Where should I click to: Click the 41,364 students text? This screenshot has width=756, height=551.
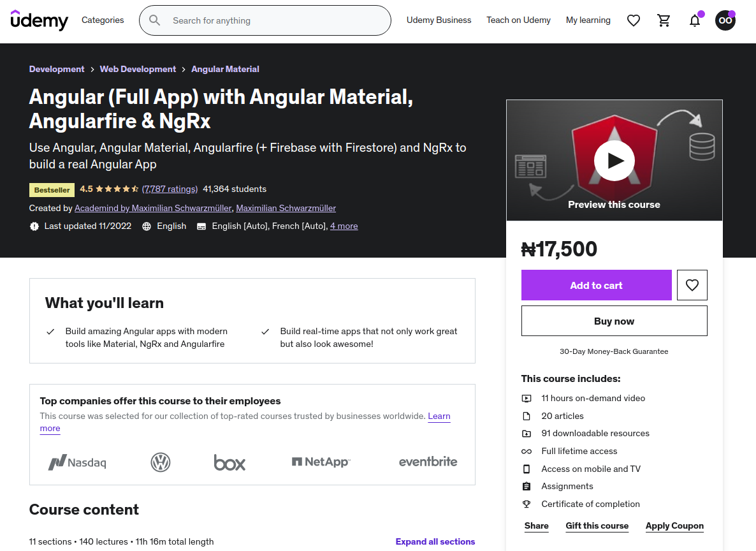(x=235, y=189)
